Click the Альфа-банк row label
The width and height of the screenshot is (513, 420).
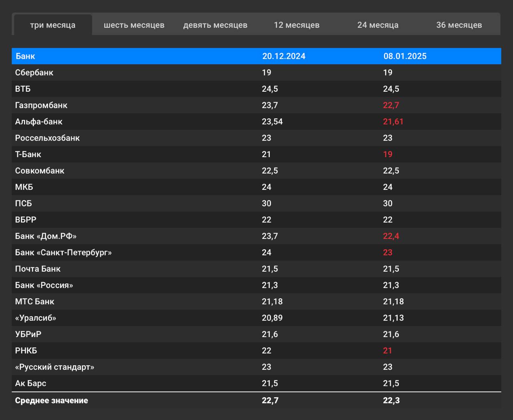tap(39, 122)
